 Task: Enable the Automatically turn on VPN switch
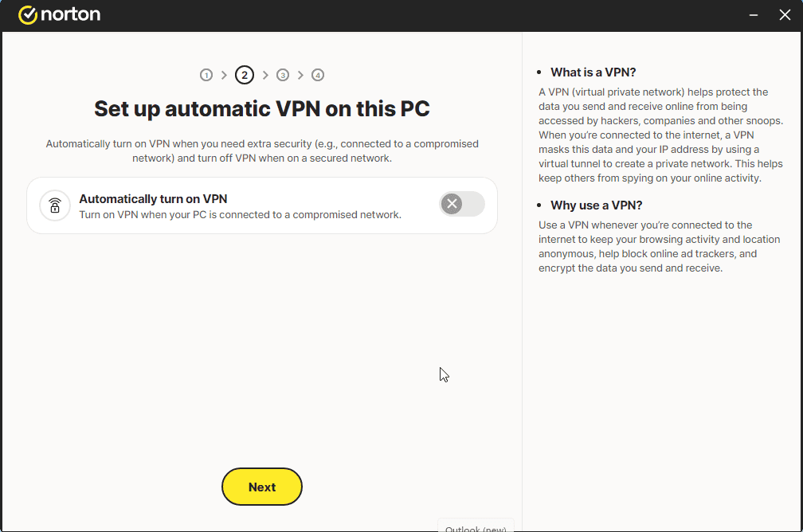pyautogui.click(x=462, y=204)
